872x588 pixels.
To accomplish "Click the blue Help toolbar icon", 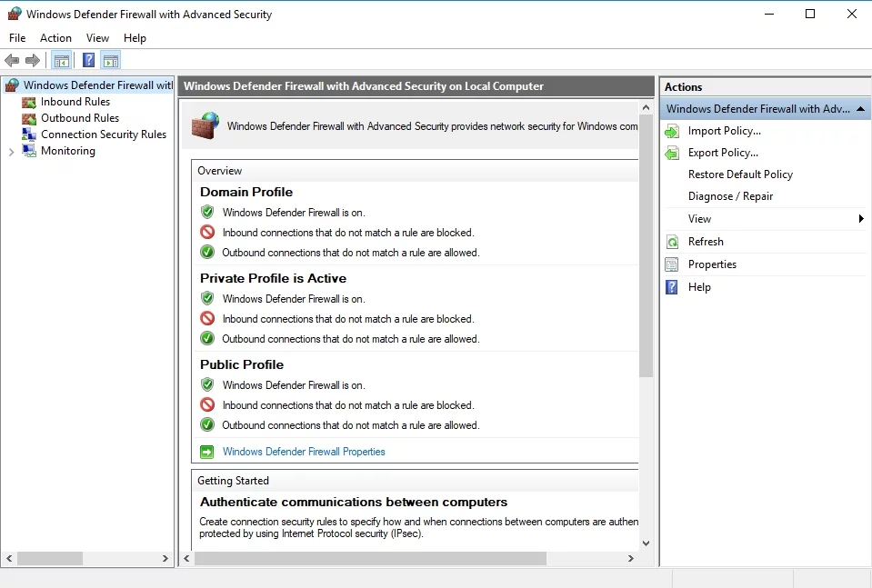I will click(88, 61).
